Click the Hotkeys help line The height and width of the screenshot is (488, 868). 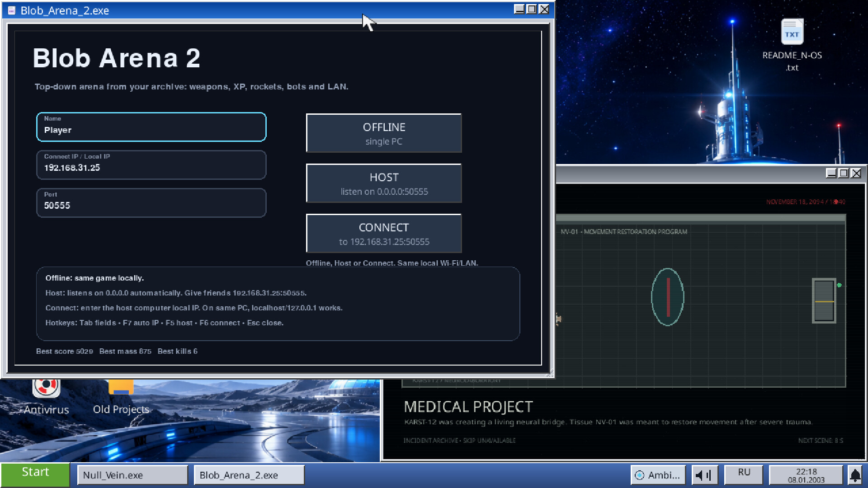pos(164,323)
